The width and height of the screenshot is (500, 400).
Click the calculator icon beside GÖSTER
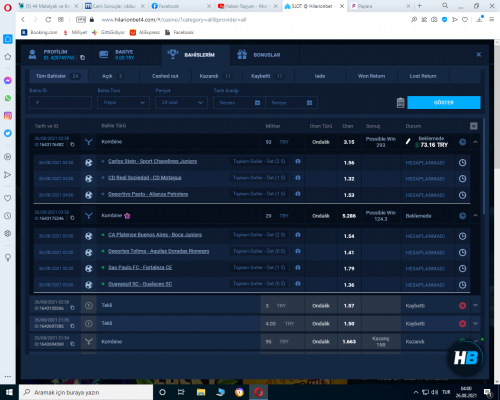pos(400,103)
